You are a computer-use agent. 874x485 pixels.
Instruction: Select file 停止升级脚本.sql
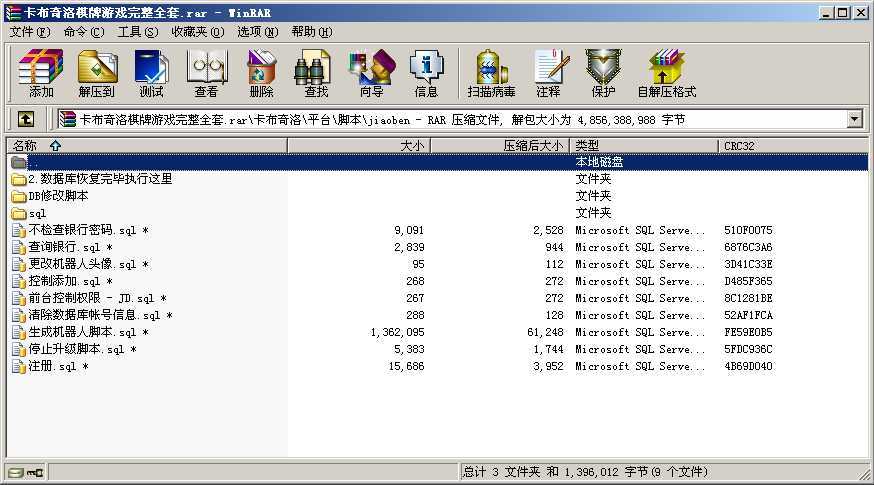74,349
